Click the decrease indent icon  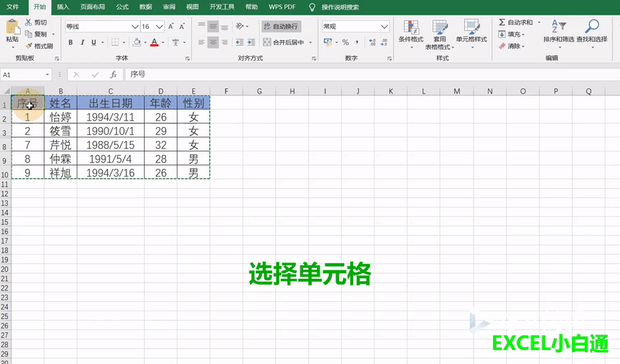coord(239,43)
